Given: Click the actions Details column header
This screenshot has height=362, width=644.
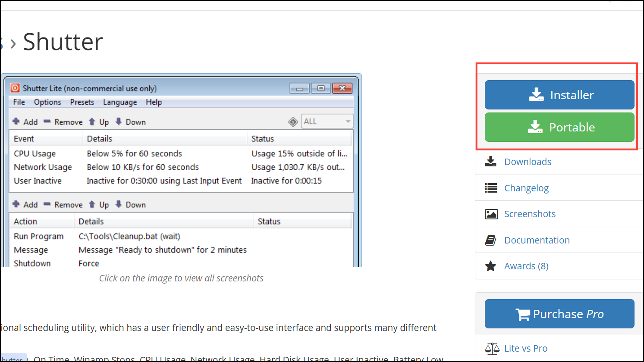Looking at the screenshot, I should (164, 222).
